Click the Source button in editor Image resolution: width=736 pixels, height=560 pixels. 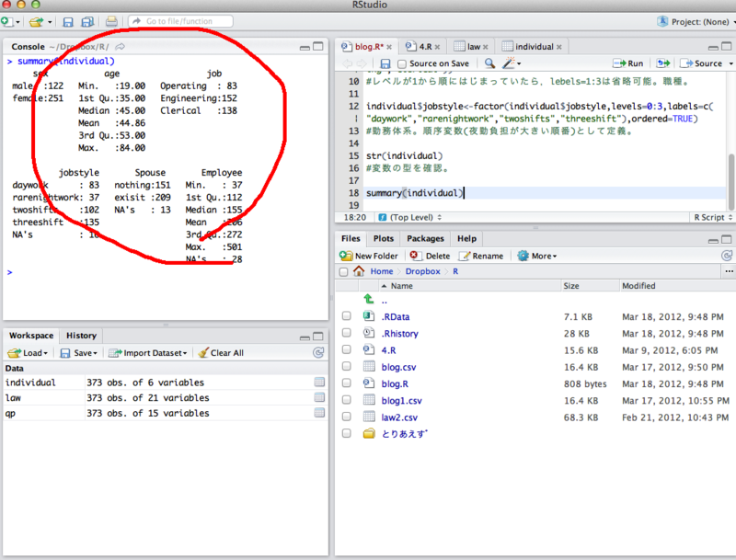click(x=701, y=63)
